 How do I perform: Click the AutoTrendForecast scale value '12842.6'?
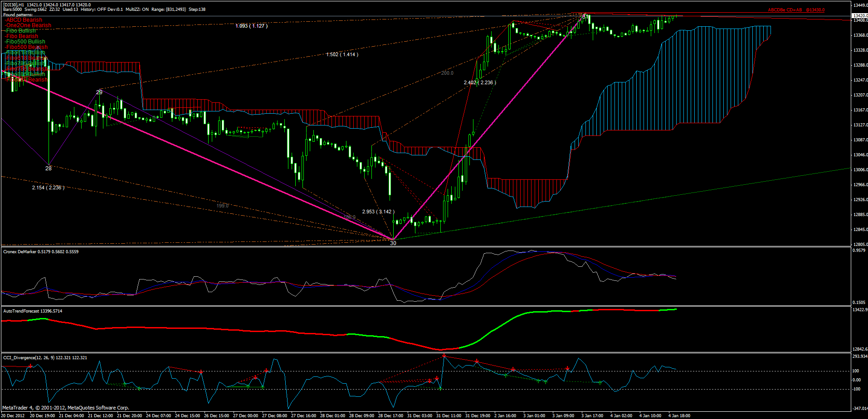(860, 349)
